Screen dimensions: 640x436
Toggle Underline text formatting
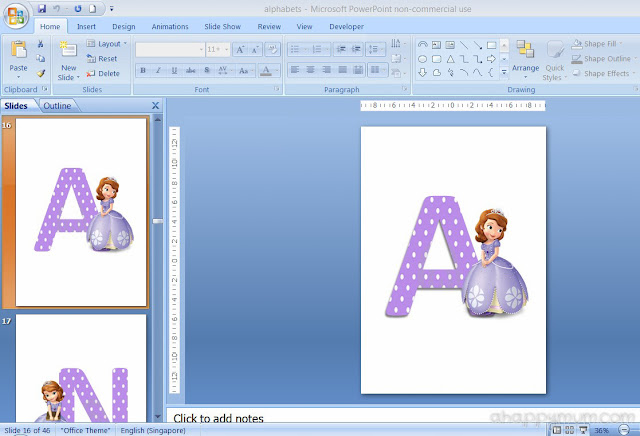[x=174, y=71]
